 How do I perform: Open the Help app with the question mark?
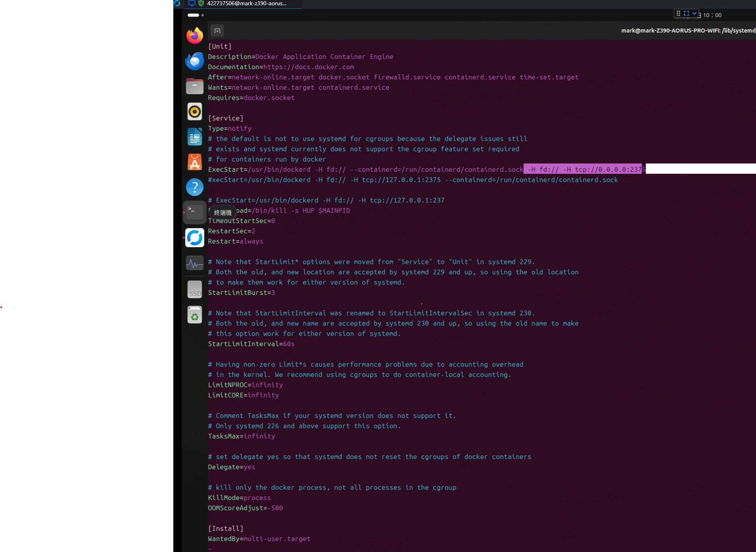coord(194,187)
